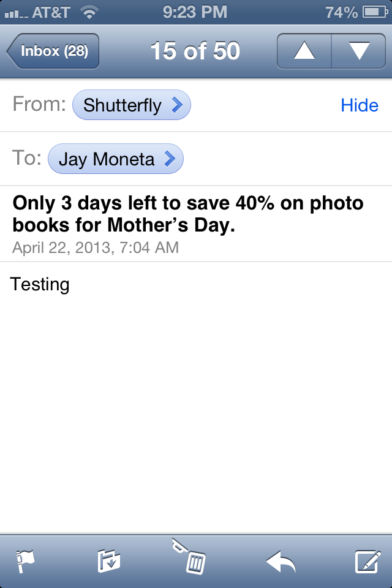Tap the Wi-Fi icon in the status bar
The height and width of the screenshot is (588, 392).
click(x=89, y=12)
